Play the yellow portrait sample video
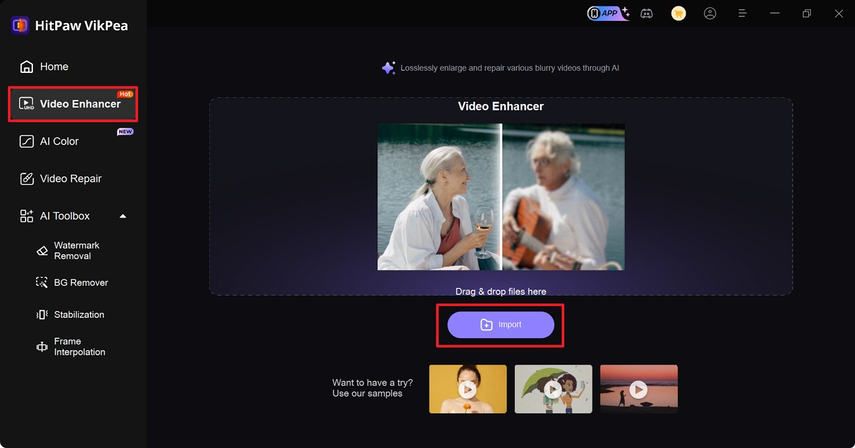This screenshot has height=448, width=855. click(x=468, y=389)
